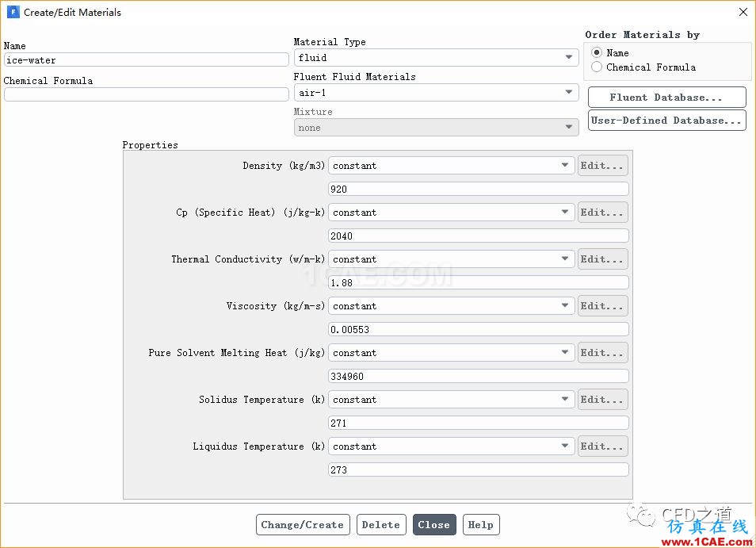756x548 pixels.
Task: Click Edit button for Pure Solvent Melting Heat
Action: (x=603, y=353)
